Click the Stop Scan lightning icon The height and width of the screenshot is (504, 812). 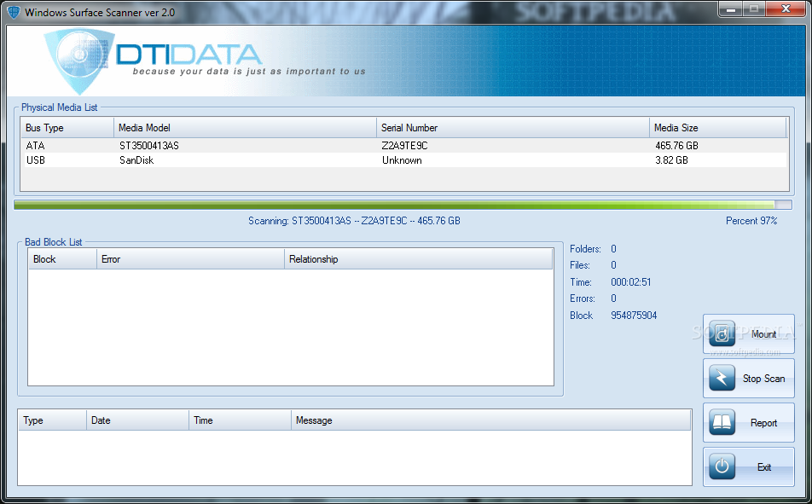722,378
